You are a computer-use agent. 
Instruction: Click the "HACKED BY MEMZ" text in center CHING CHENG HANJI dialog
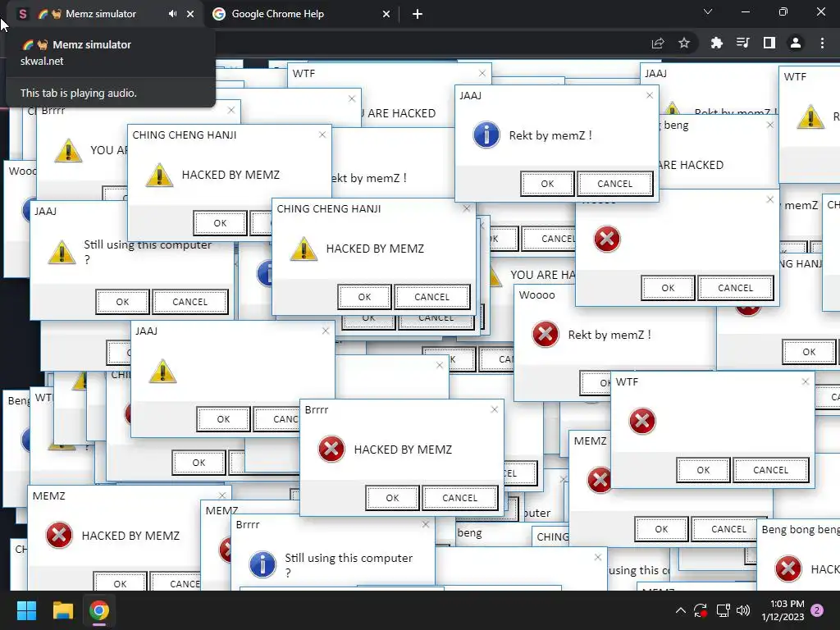point(375,249)
